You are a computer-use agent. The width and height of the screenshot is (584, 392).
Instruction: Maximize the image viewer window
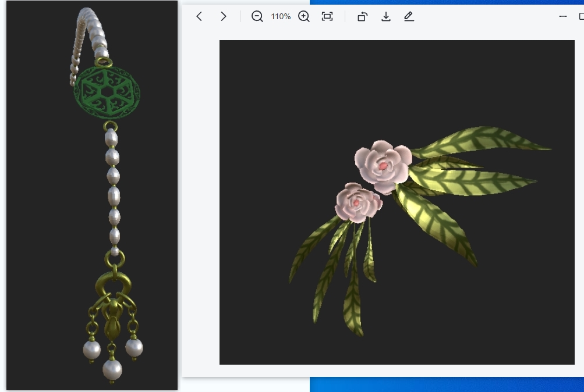coord(582,16)
